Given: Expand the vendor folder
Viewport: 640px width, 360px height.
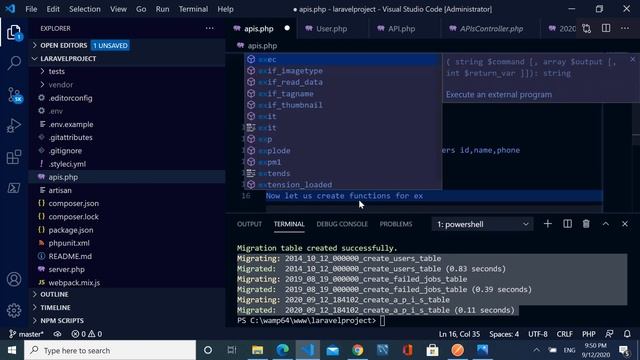Looking at the screenshot, I should pos(127,84).
